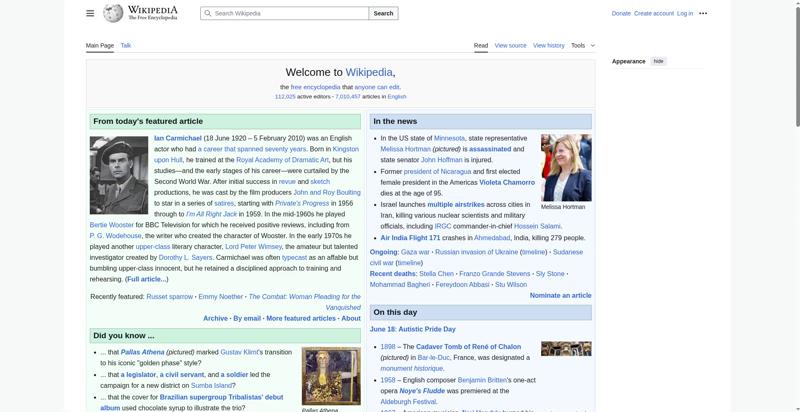Open the three-dot personal tools menu

pos(703,13)
